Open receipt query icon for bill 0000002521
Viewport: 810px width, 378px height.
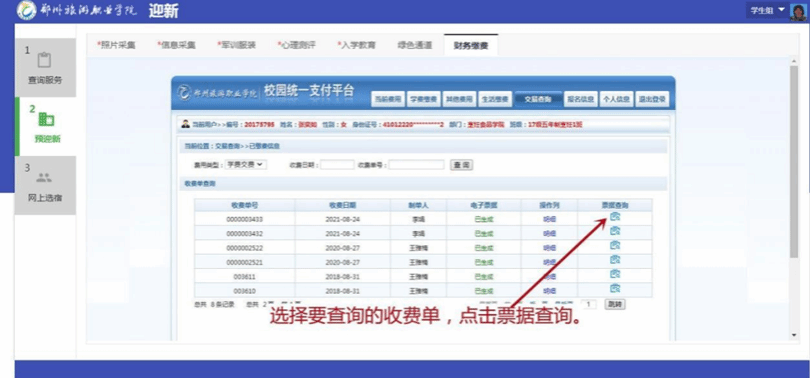pyautogui.click(x=614, y=260)
